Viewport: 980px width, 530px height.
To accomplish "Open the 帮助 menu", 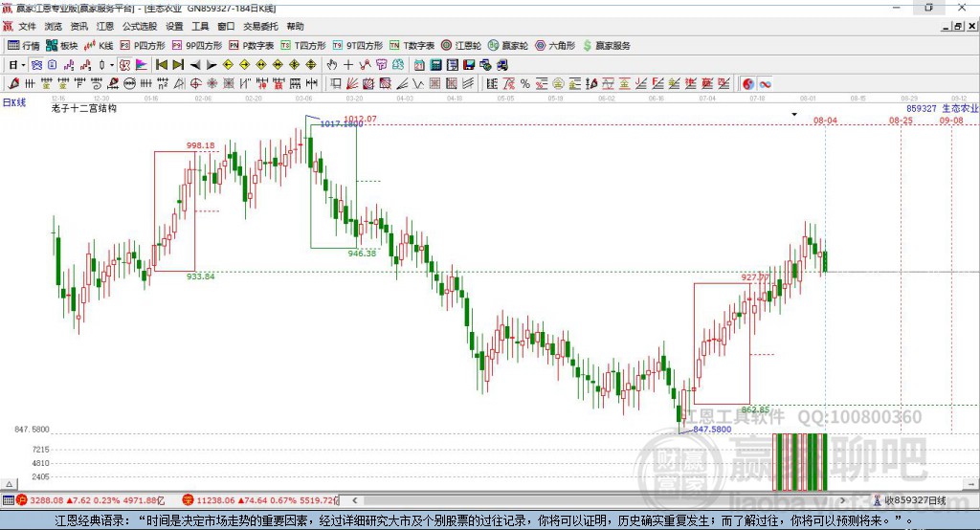I will pos(295,26).
